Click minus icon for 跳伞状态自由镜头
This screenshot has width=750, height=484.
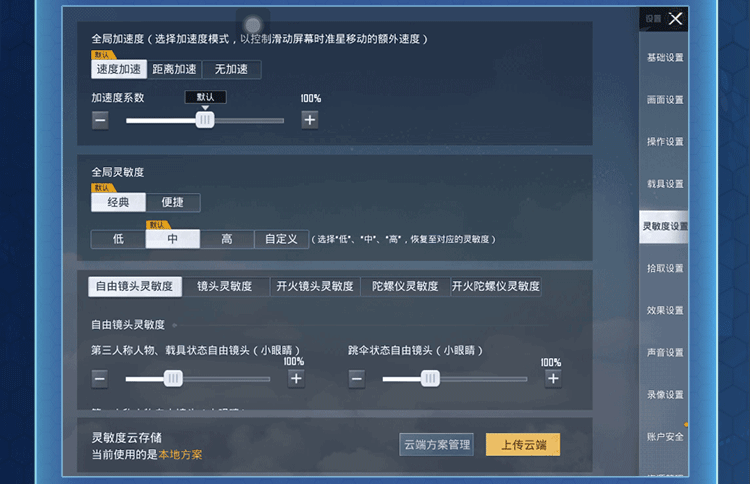tap(357, 379)
